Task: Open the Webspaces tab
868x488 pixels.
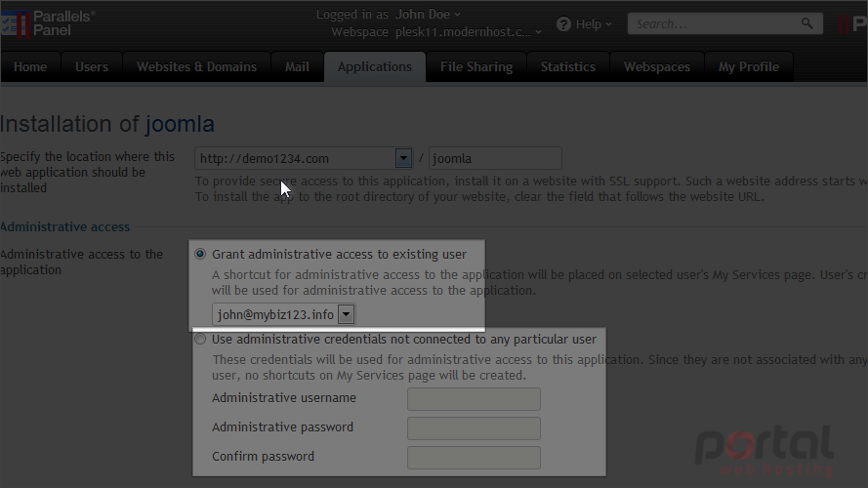Action: coord(657,67)
